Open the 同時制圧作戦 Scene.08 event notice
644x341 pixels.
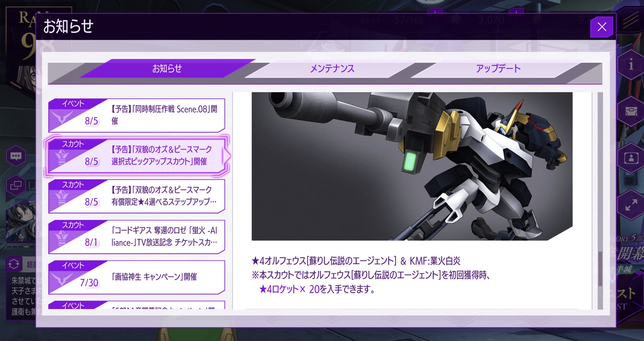(137, 115)
